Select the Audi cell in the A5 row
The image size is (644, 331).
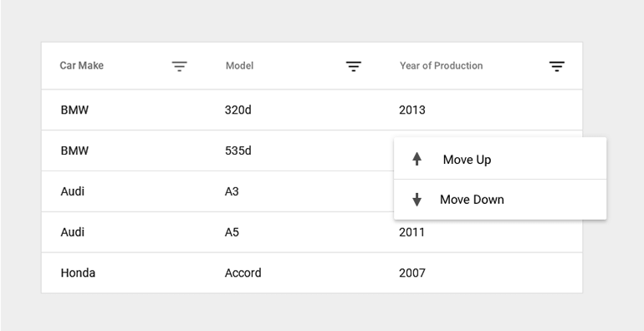coord(73,232)
